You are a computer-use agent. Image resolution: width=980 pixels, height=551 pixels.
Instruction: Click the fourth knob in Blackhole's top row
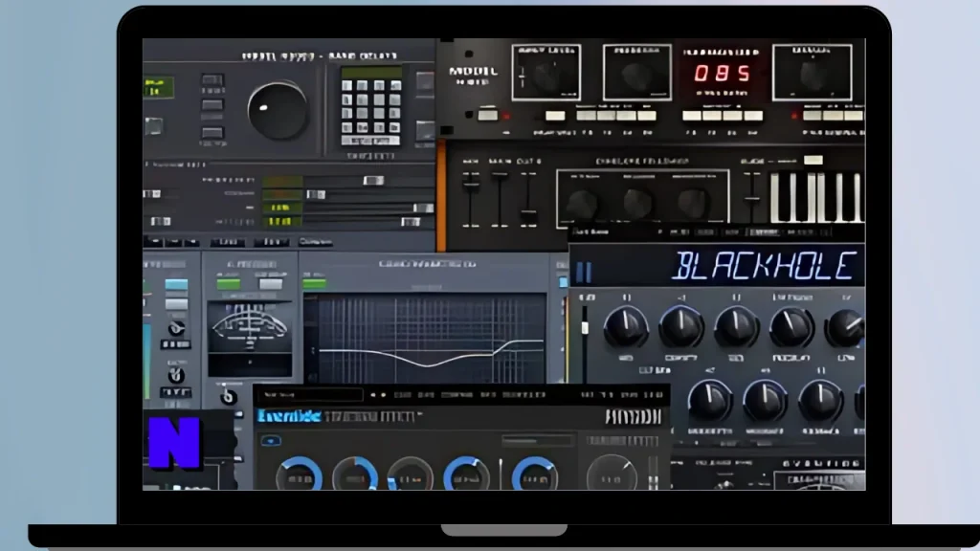click(x=791, y=327)
